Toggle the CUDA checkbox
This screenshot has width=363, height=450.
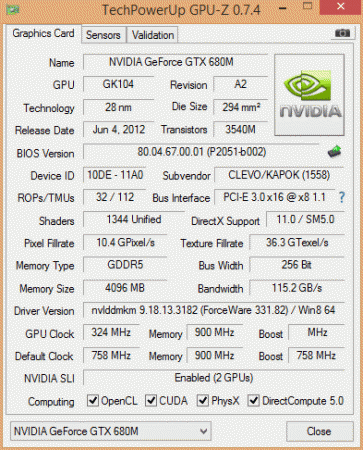click(151, 400)
